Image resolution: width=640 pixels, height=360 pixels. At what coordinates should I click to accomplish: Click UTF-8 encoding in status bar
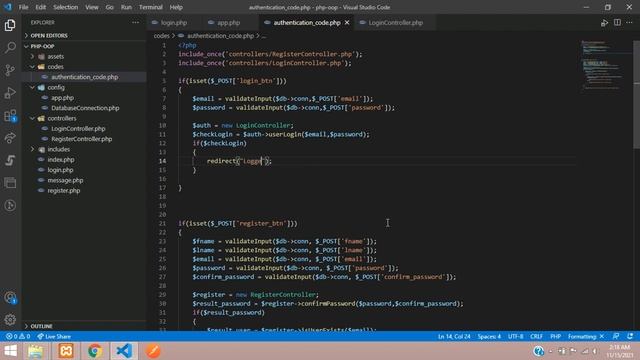click(x=516, y=336)
